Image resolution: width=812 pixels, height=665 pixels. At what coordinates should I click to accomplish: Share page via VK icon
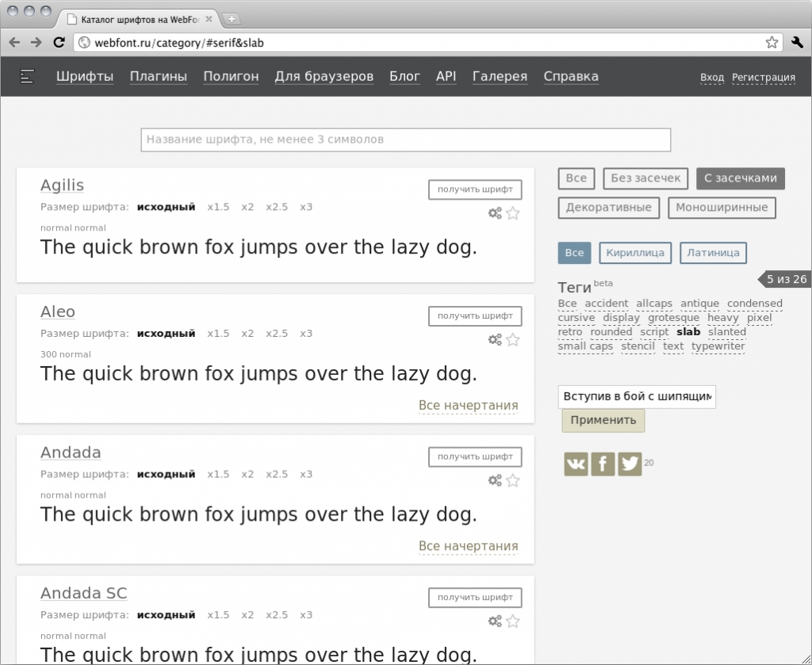pos(576,464)
